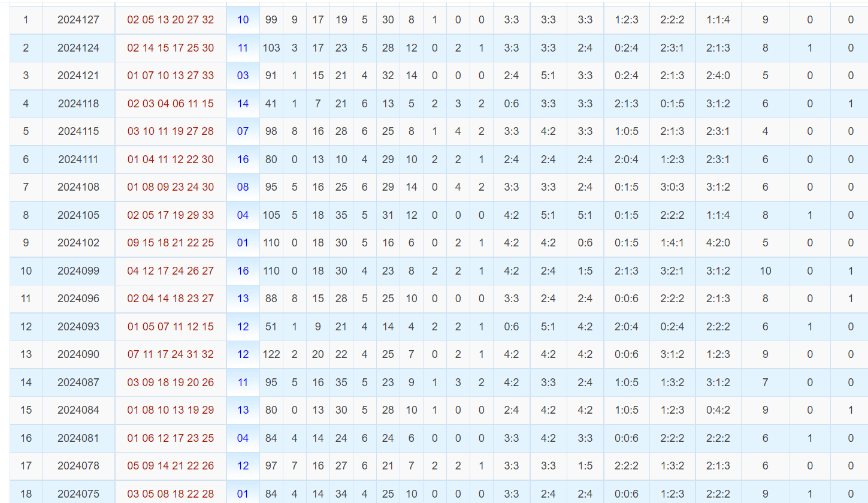Click ratio 3:0:3 in row 2024108

[x=672, y=187]
